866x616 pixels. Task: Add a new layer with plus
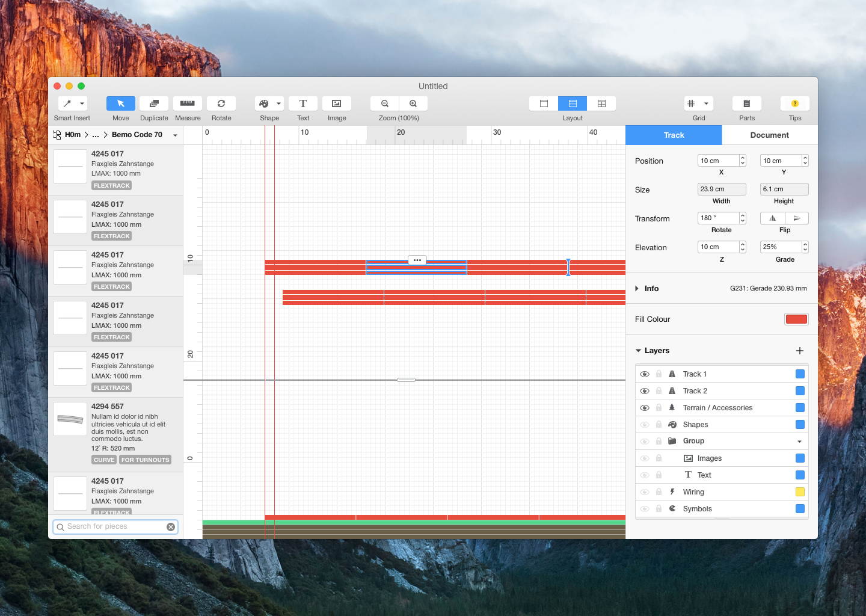(x=800, y=351)
